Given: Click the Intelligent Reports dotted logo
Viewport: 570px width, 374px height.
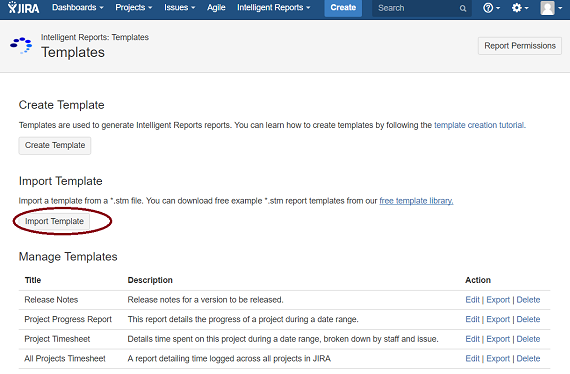Looking at the screenshot, I should pyautogui.click(x=21, y=45).
